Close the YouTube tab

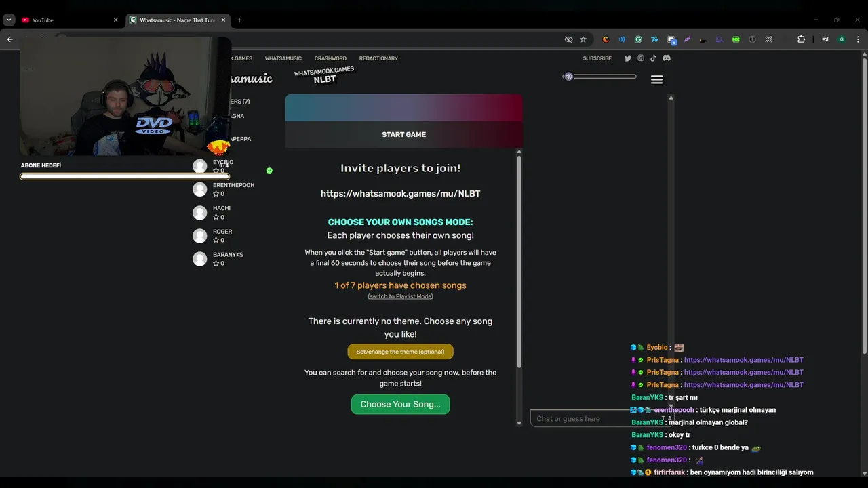coord(115,20)
